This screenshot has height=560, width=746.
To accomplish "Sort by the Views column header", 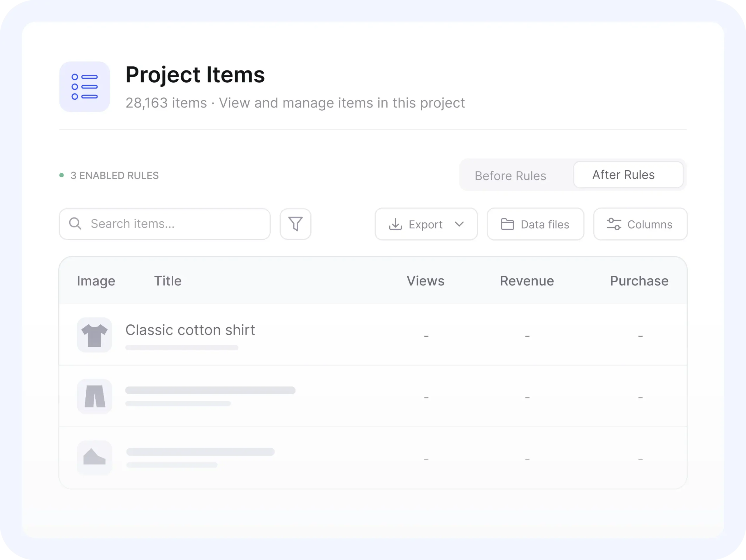I will 425,281.
